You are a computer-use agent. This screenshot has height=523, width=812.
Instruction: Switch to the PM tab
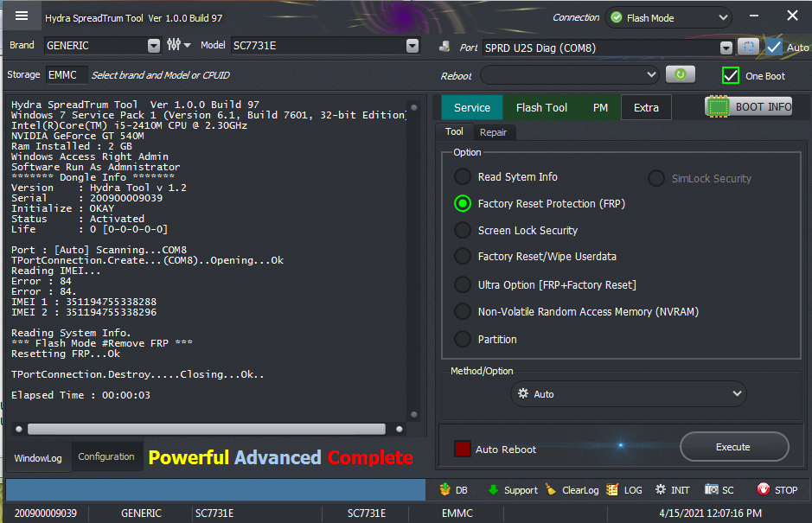[600, 107]
